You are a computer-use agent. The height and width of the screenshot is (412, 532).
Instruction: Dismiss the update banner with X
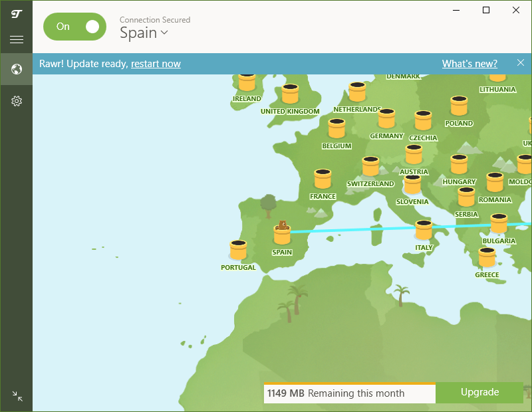click(521, 62)
